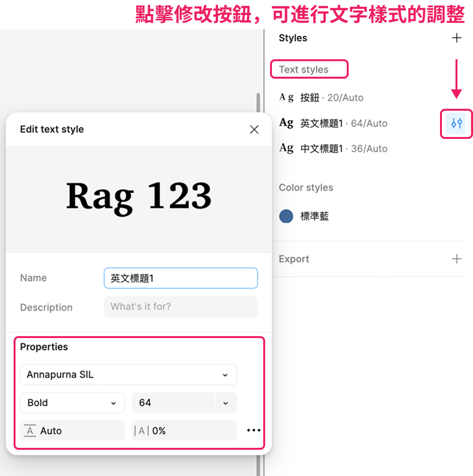The width and height of the screenshot is (473, 476).
Task: Expand the font size dropdown arrow
Action: coord(226,403)
